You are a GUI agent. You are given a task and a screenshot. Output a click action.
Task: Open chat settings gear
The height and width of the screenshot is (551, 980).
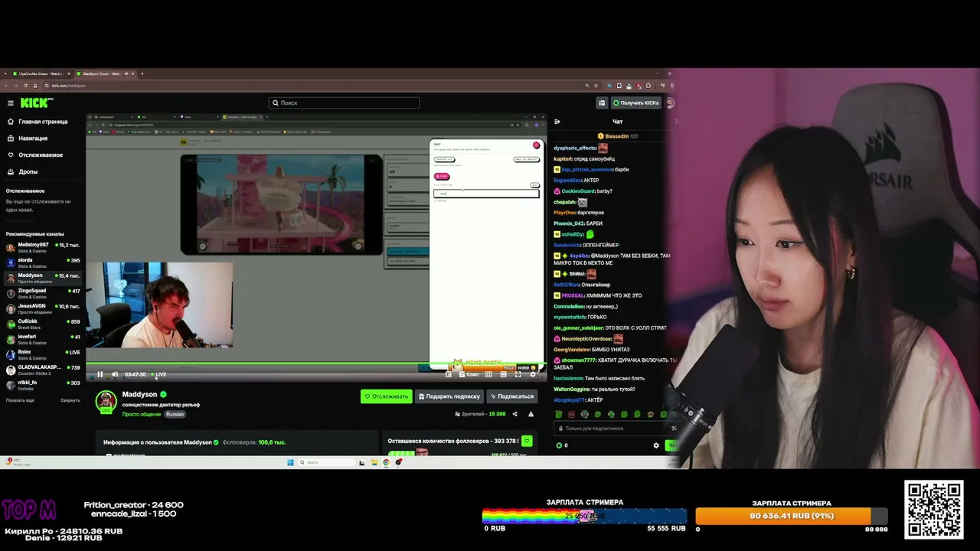click(656, 445)
